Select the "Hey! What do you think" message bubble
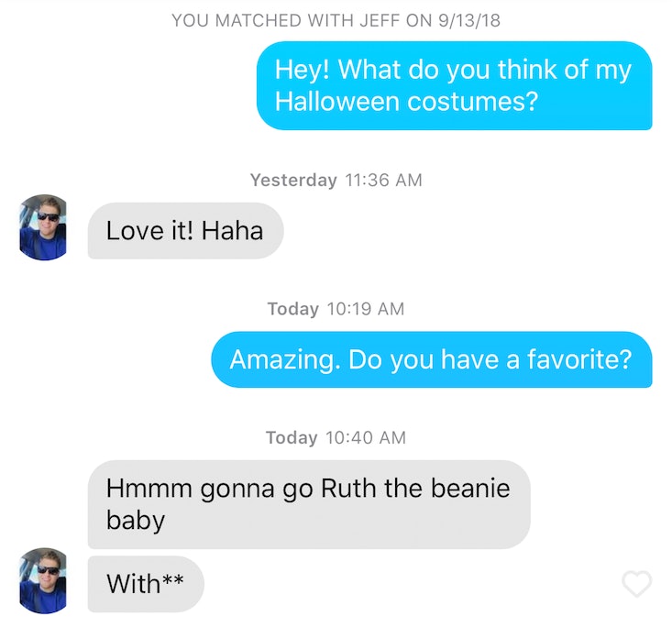672x638 pixels. coord(455,85)
